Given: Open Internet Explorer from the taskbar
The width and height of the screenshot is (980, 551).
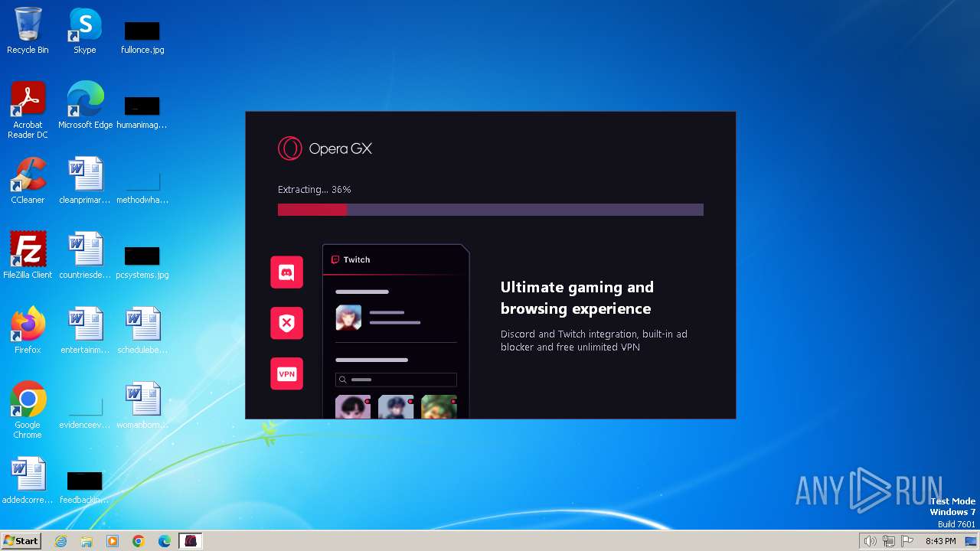Looking at the screenshot, I should pyautogui.click(x=60, y=541).
